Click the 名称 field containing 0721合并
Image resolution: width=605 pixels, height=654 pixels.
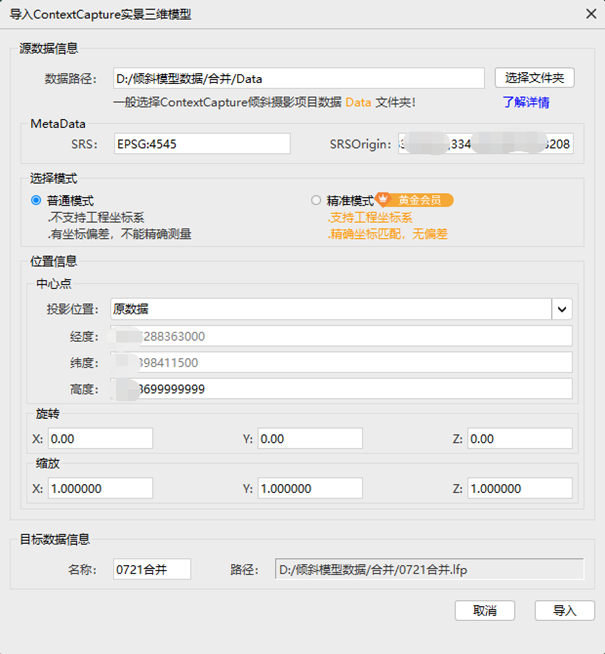click(x=152, y=569)
